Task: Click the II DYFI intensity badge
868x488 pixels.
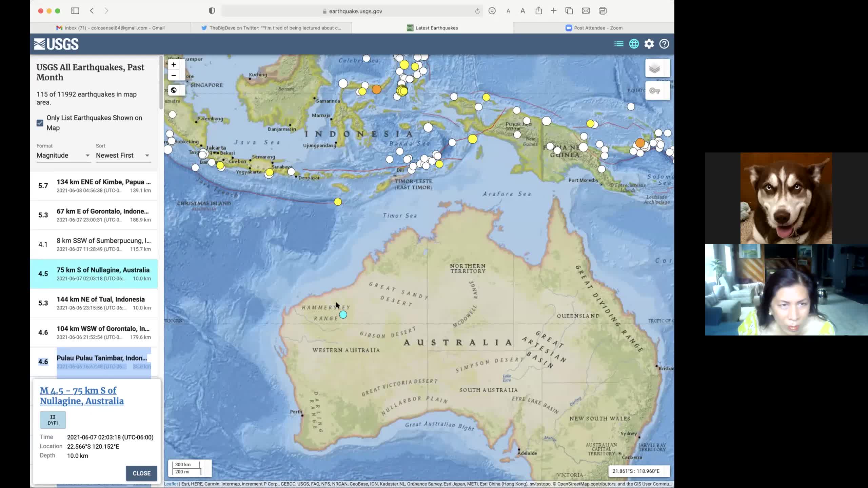Action: (x=53, y=420)
